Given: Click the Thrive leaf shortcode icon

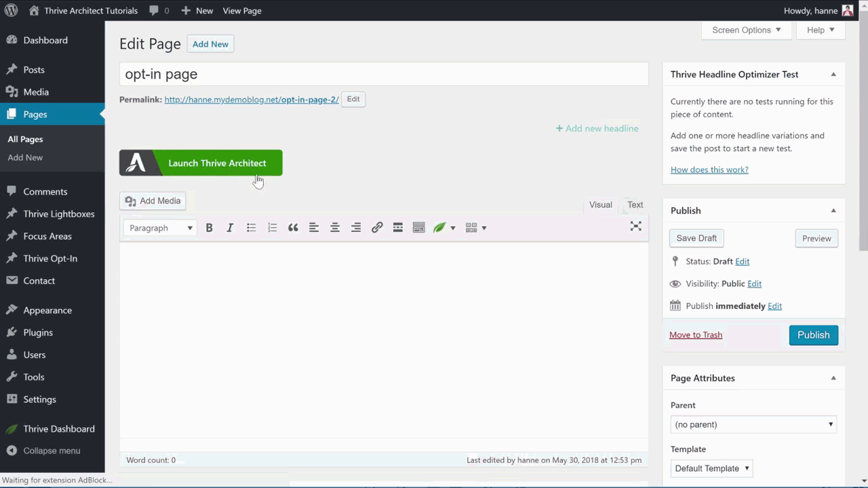Looking at the screenshot, I should (439, 228).
